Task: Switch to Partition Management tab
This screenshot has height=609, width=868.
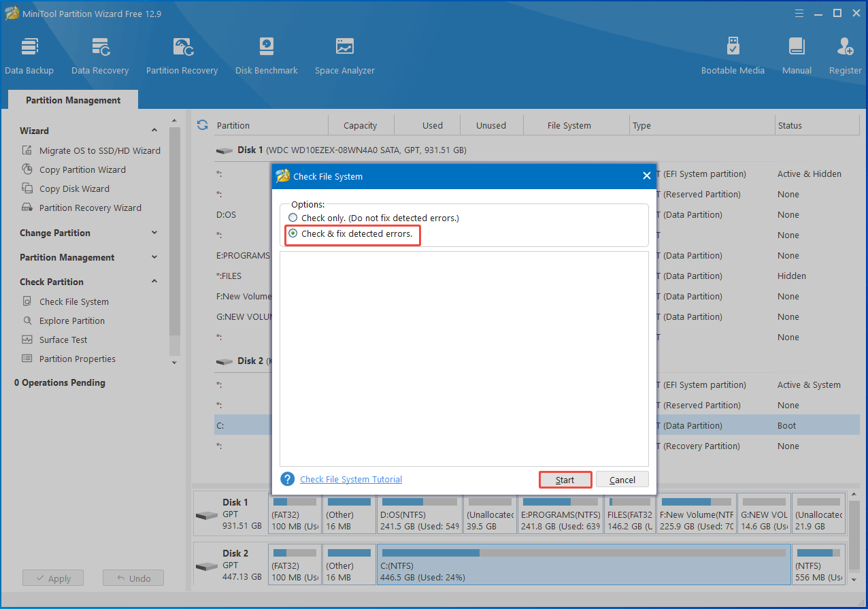Action: (x=73, y=100)
